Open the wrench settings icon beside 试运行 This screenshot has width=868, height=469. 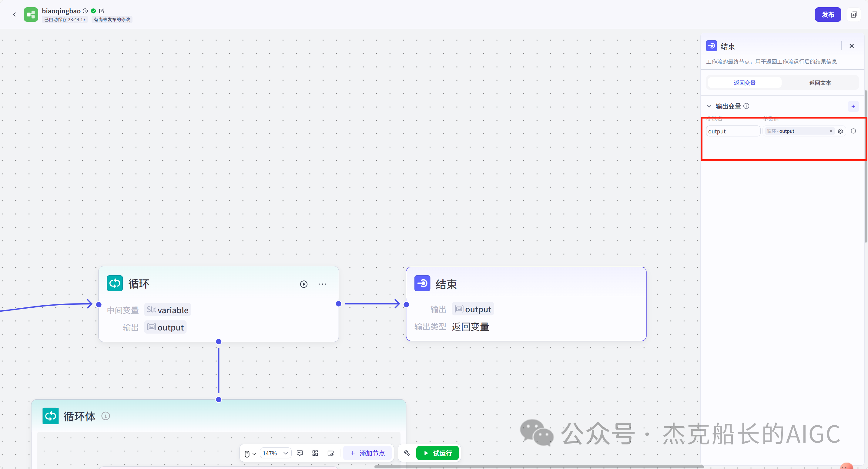(x=407, y=453)
